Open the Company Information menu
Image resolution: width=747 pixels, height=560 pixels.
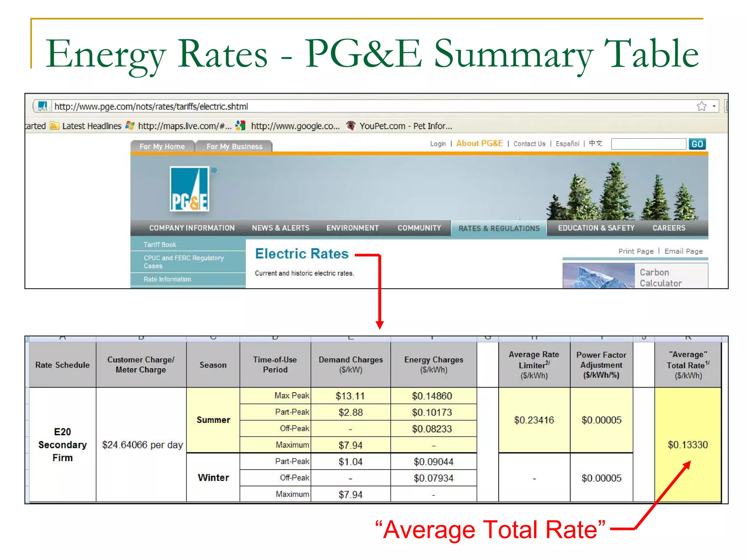[192, 228]
